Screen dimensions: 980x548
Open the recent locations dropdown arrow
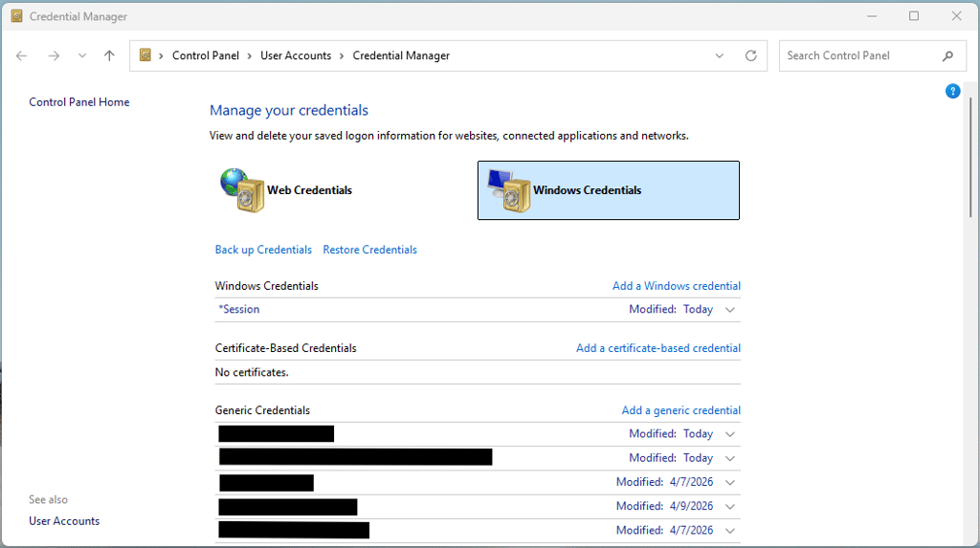pos(82,55)
